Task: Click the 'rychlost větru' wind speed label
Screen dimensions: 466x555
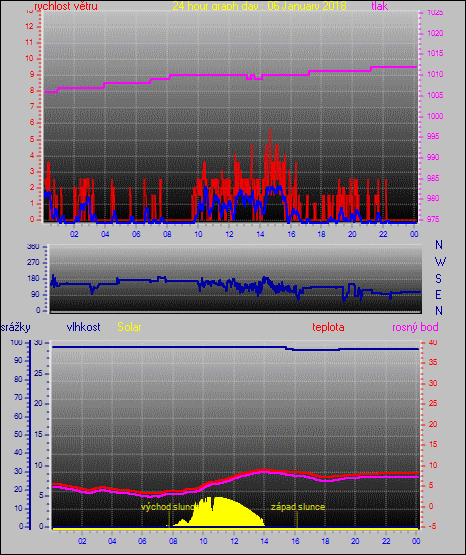Action: [x=66, y=6]
